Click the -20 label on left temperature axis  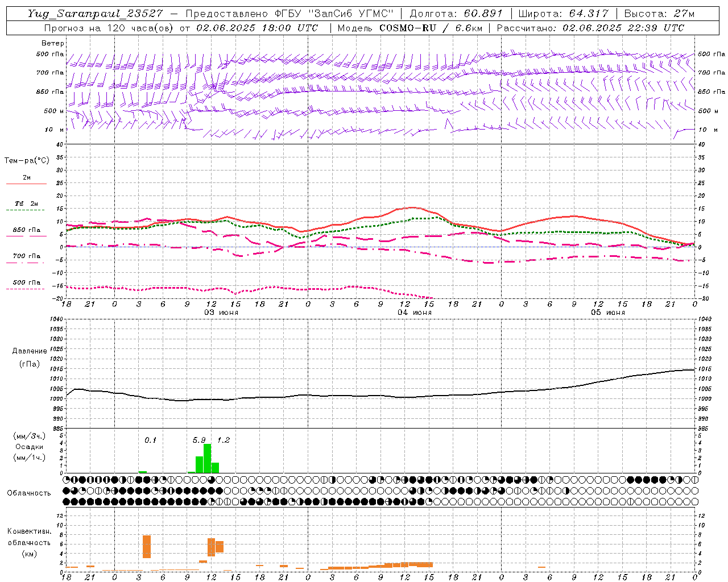click(x=58, y=298)
